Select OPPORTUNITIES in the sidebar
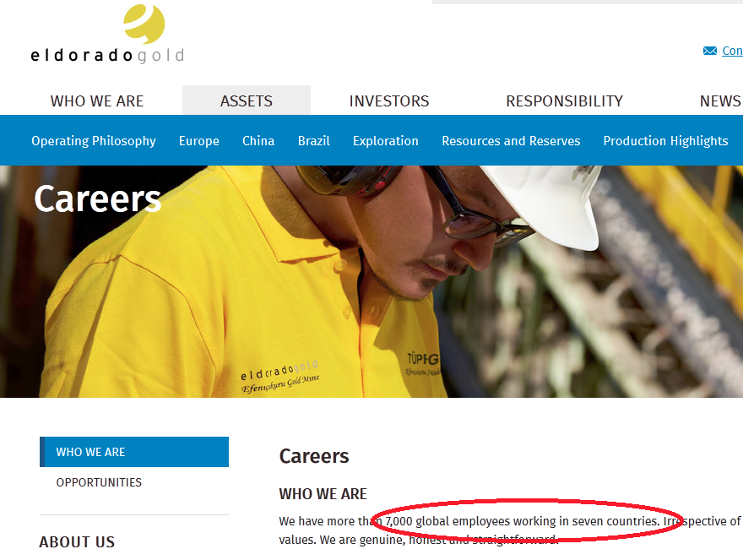This screenshot has width=743, height=560. [x=99, y=482]
